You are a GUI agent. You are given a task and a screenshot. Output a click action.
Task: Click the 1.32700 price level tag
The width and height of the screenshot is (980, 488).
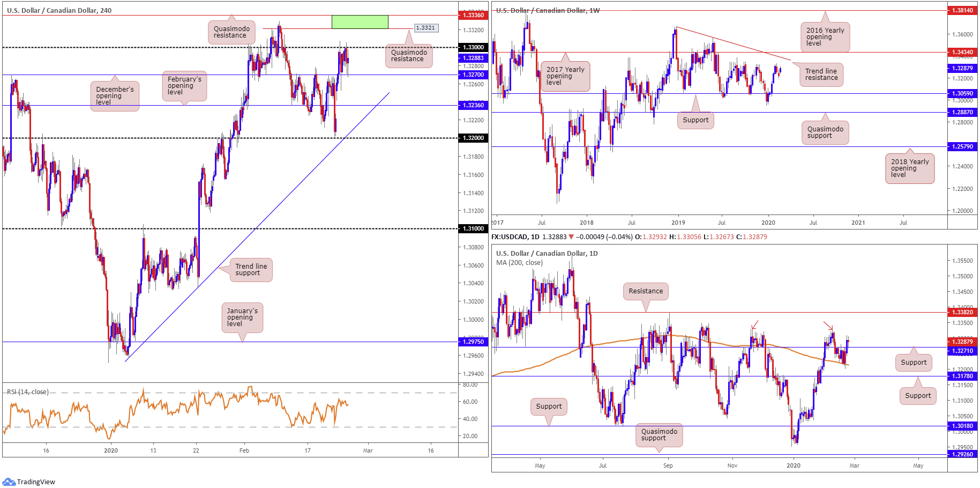point(473,75)
